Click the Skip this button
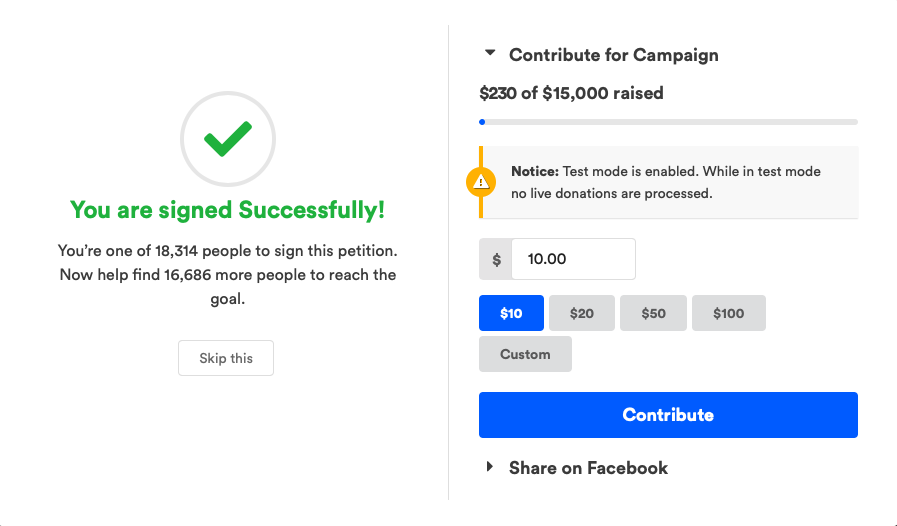 point(226,358)
